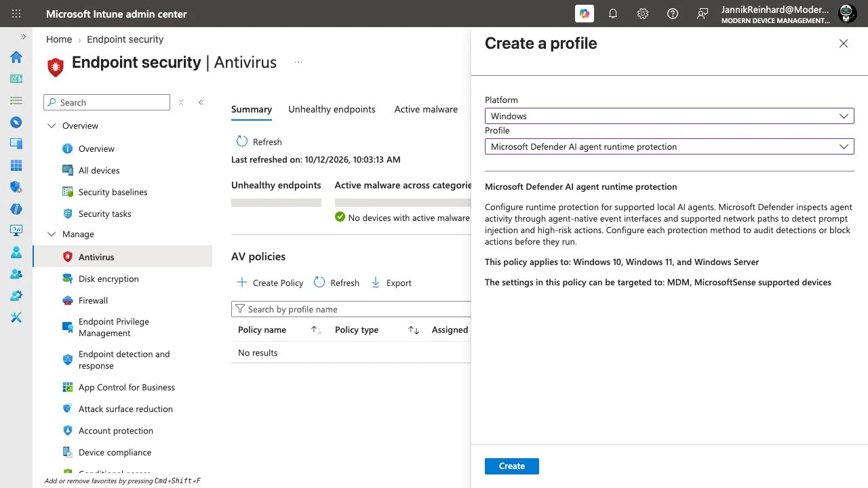This screenshot has width=868, height=488.
Task: Open Groups icon in the left rail
Action: pos(16,274)
